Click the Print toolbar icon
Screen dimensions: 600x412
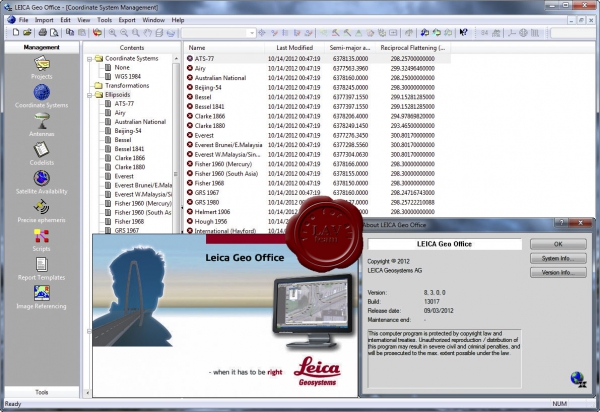[x=42, y=33]
